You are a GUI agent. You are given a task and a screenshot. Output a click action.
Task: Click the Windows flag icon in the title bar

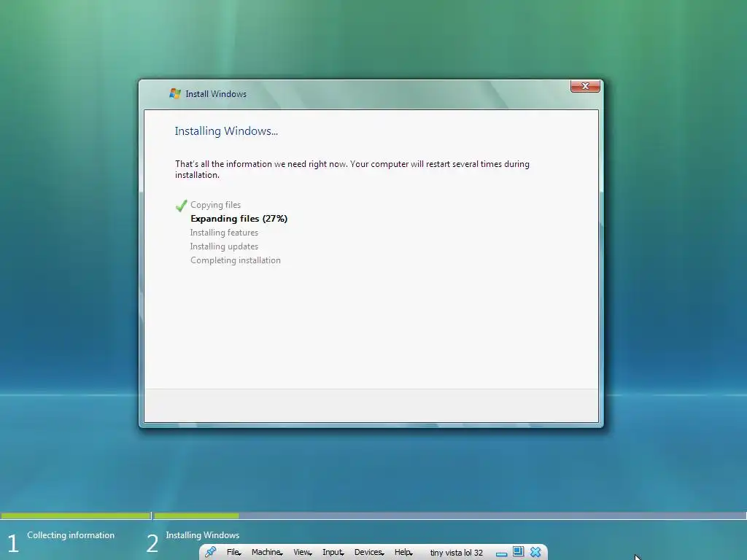[175, 93]
